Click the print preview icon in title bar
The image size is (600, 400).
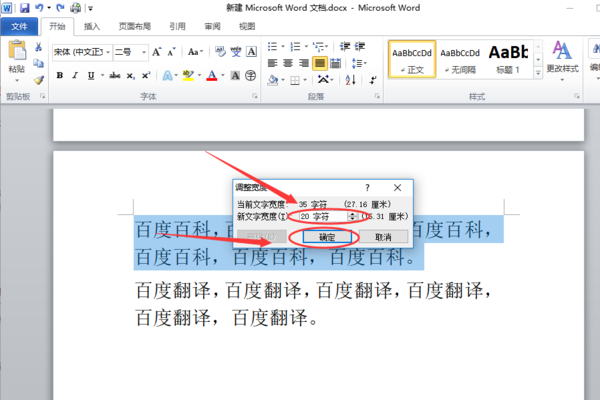[76, 8]
